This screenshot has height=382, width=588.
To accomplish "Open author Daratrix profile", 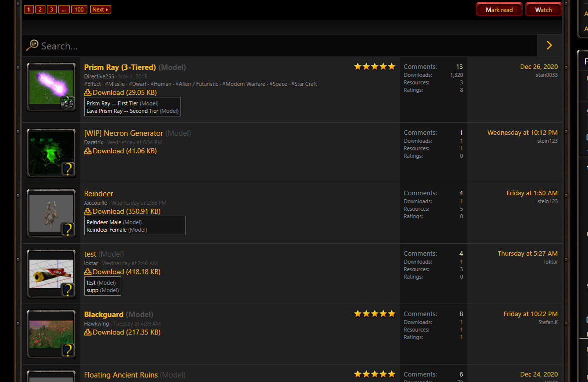I will [93, 143].
